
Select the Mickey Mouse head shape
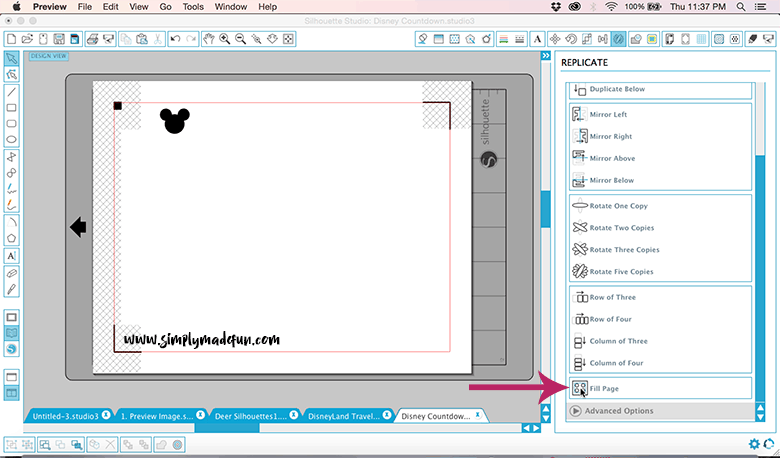(175, 121)
